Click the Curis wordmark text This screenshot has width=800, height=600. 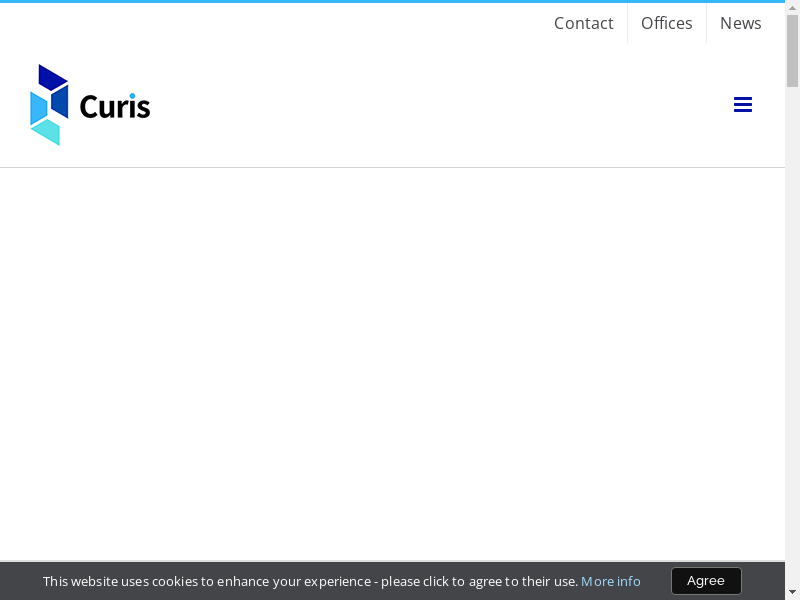click(114, 107)
